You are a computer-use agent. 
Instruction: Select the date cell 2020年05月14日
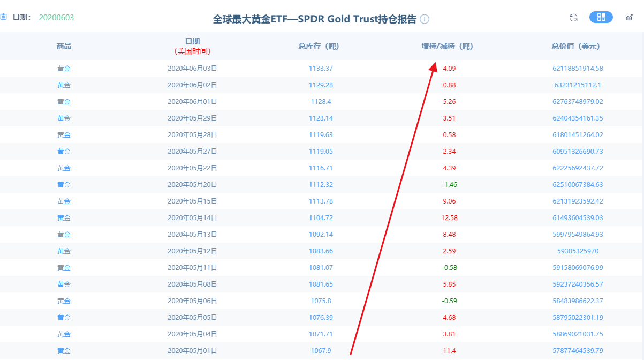(192, 218)
